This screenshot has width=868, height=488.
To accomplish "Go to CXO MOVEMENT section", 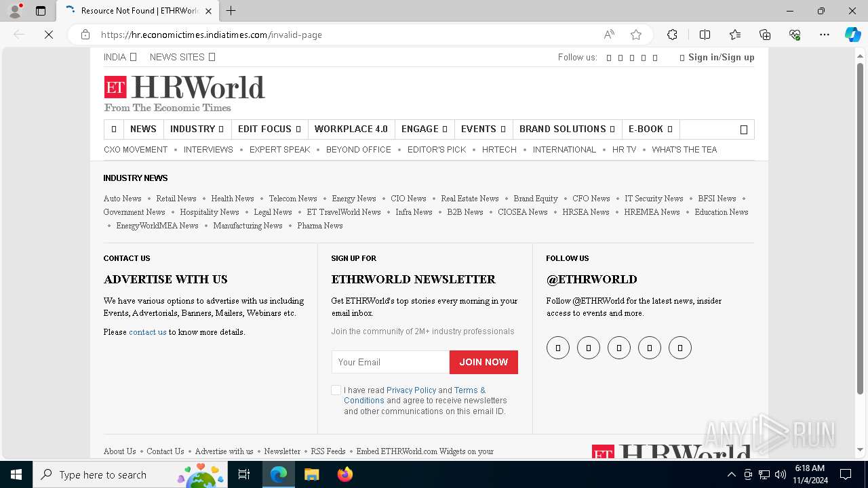I will click(x=136, y=150).
